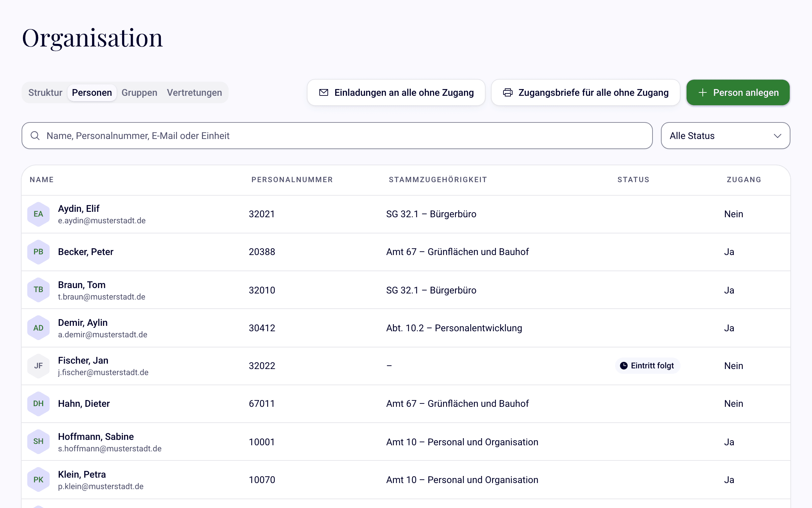Click the Person anlegen button

coord(738,92)
